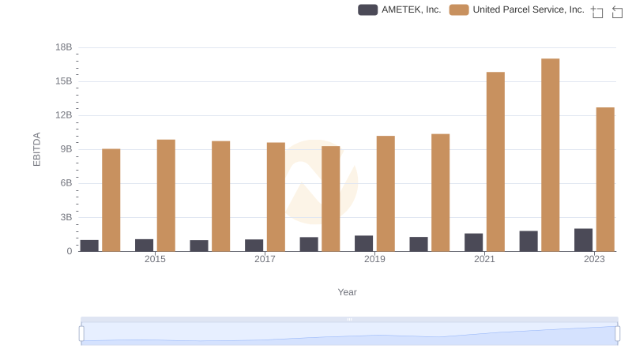Click the top drag bar of zoom slider
Screen dimensions: 632x364
pos(349,319)
